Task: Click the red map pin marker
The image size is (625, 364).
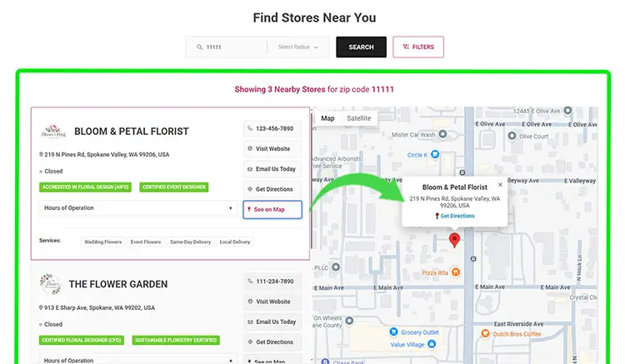Action: click(x=454, y=240)
